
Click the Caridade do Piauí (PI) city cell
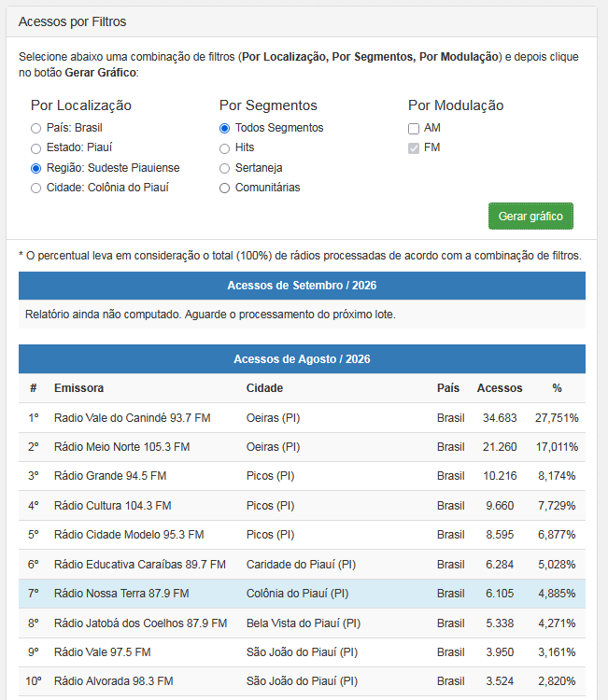coord(301,565)
